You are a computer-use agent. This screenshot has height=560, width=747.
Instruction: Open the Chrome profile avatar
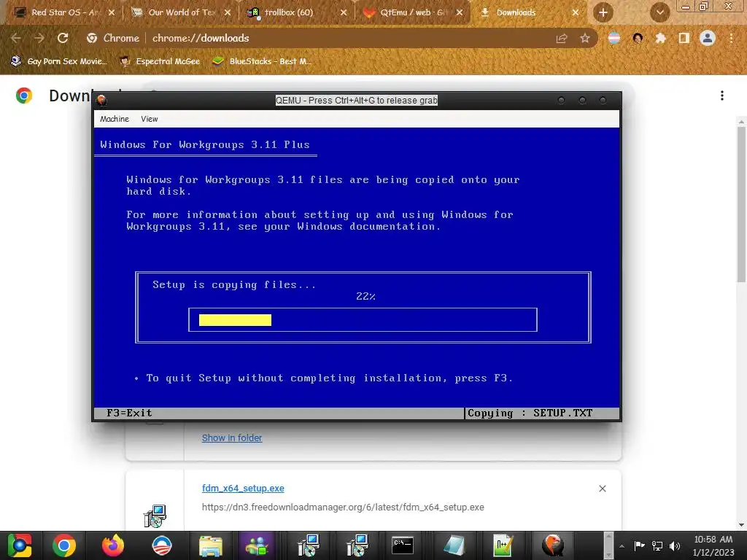[x=708, y=38]
